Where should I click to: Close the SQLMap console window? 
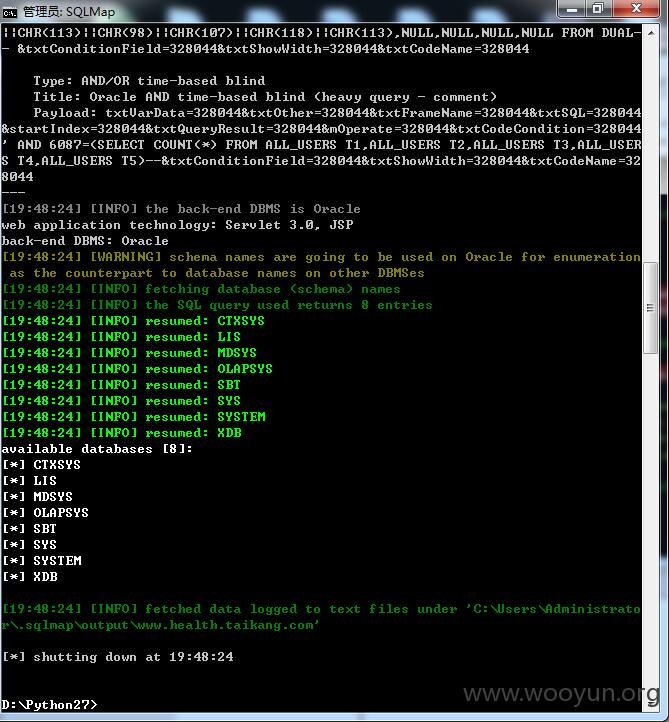pyautogui.click(x=636, y=9)
